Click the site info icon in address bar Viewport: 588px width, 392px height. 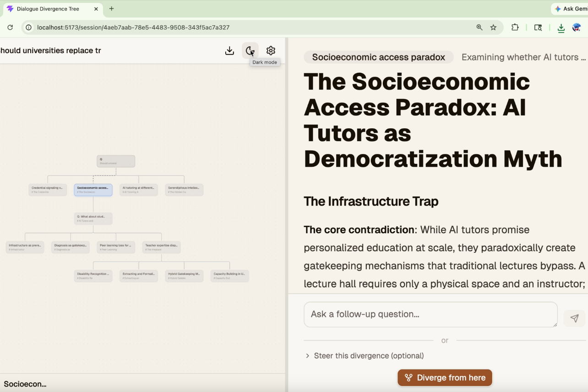pyautogui.click(x=28, y=27)
